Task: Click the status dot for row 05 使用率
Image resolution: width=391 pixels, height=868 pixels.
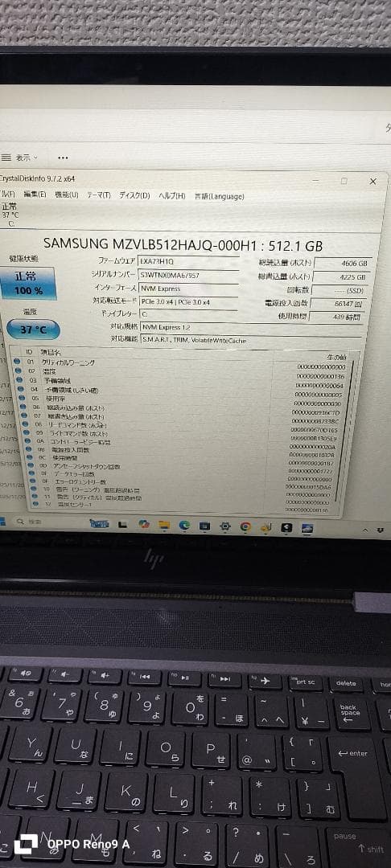Action: coord(21,398)
